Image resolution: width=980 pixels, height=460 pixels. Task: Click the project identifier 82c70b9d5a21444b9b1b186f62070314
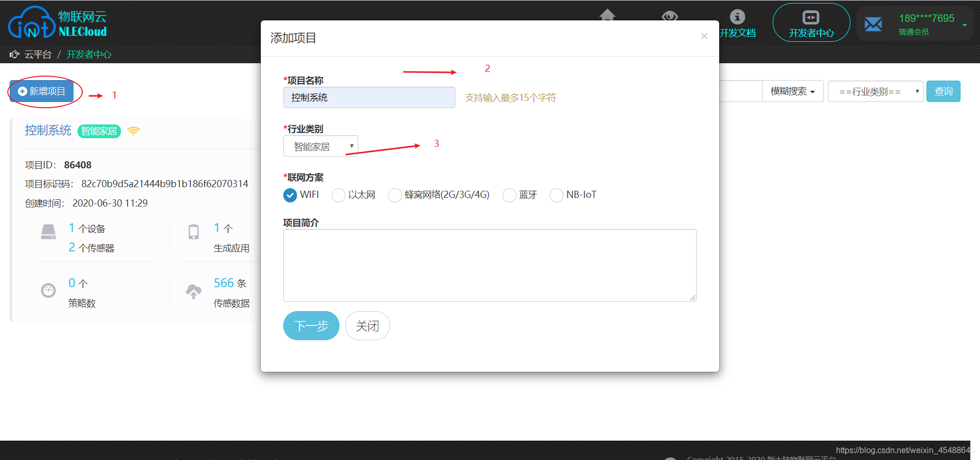click(x=164, y=184)
